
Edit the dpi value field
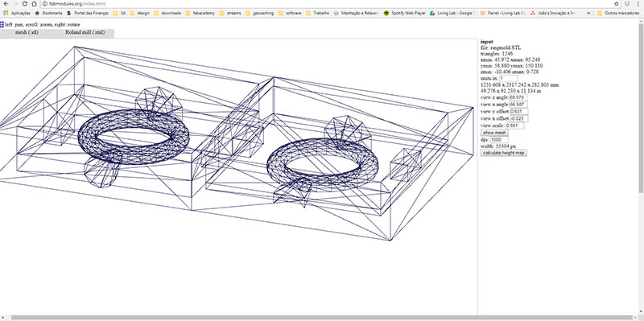499,139
